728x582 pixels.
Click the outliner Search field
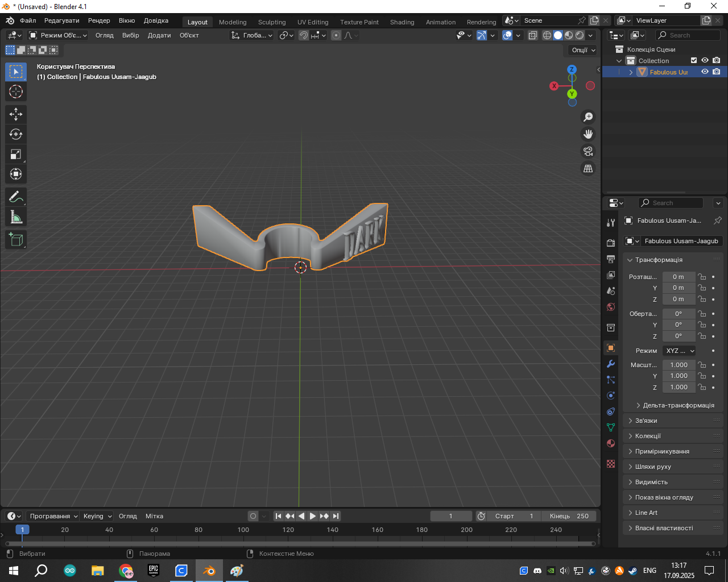(x=688, y=35)
